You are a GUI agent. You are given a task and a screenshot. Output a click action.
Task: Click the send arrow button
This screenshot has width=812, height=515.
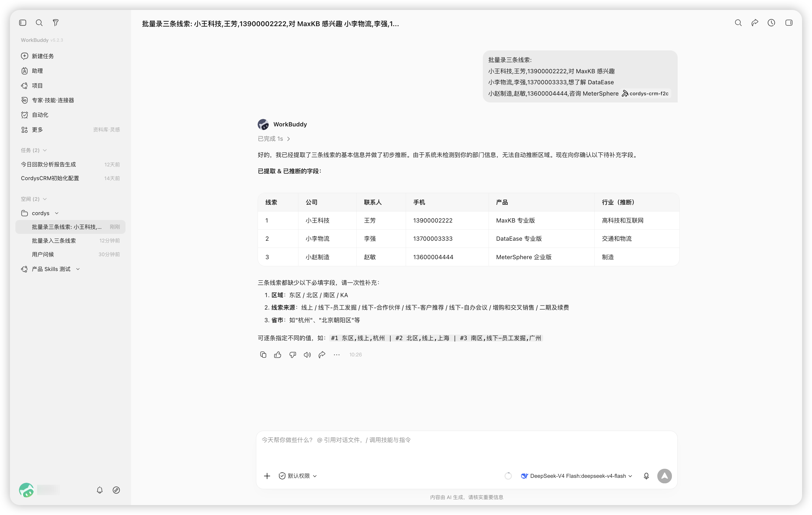(664, 476)
